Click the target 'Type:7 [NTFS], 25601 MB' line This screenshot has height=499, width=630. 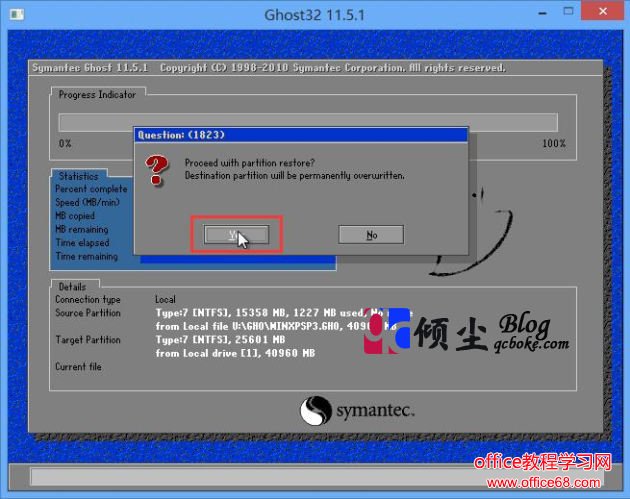pos(221,339)
